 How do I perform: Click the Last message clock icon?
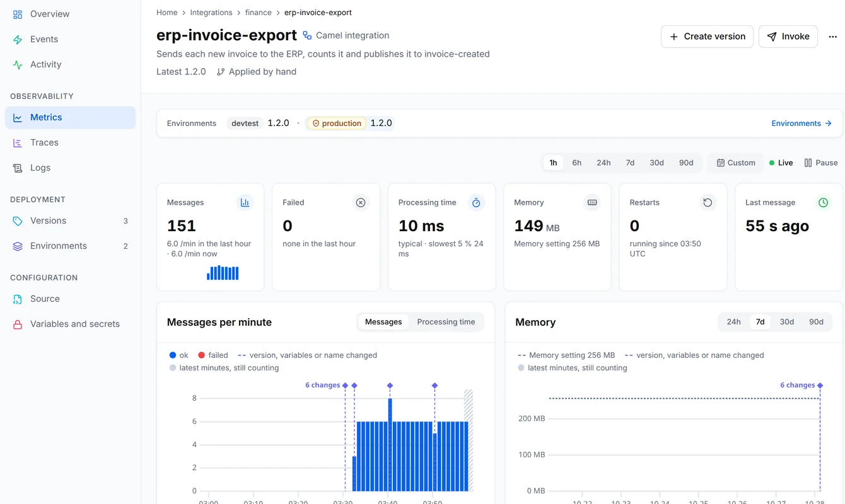823,203
